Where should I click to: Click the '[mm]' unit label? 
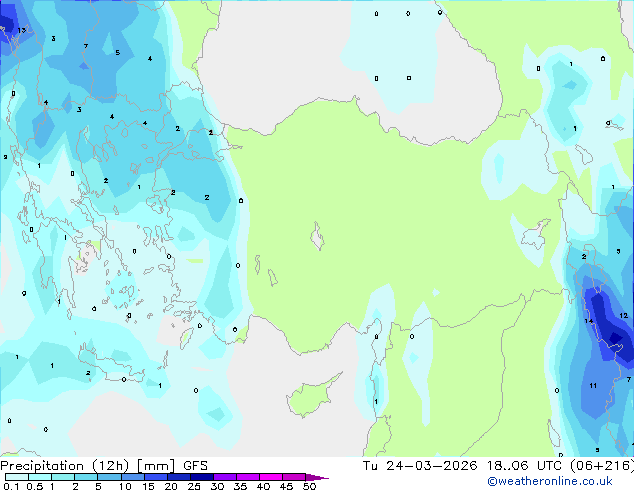(156, 466)
